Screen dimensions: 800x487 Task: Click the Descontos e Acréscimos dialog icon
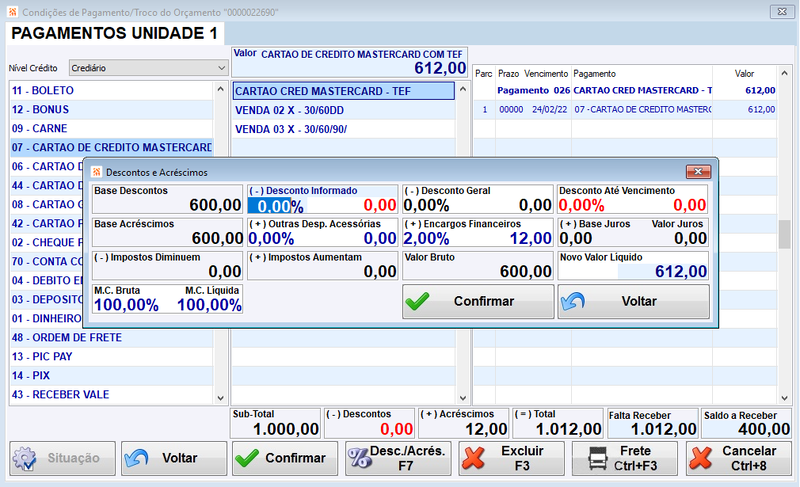[x=96, y=172]
